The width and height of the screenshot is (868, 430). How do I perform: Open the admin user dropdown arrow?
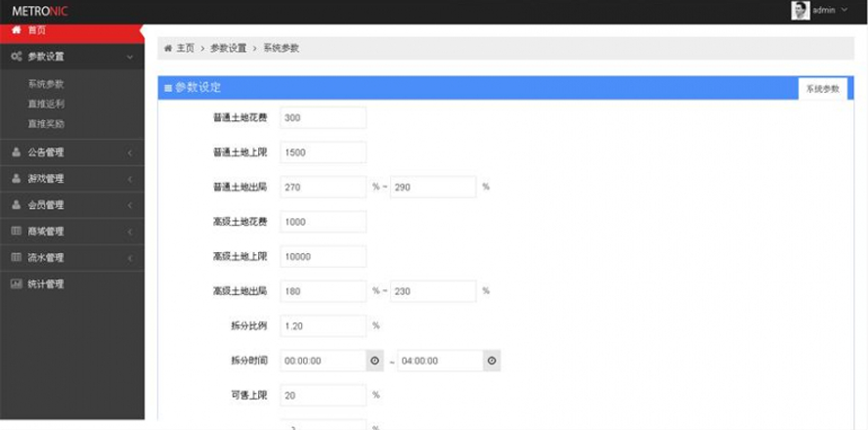pos(845,10)
